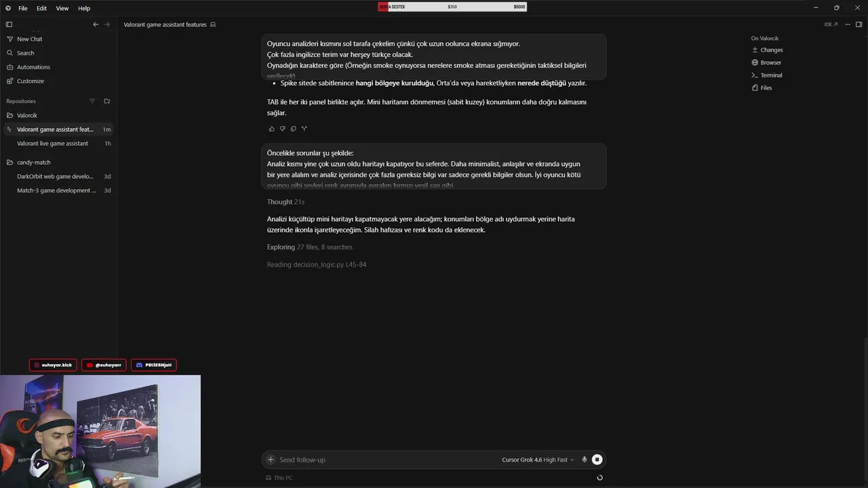Open the Help menu
Screen dimensions: 868x488
tap(84, 8)
